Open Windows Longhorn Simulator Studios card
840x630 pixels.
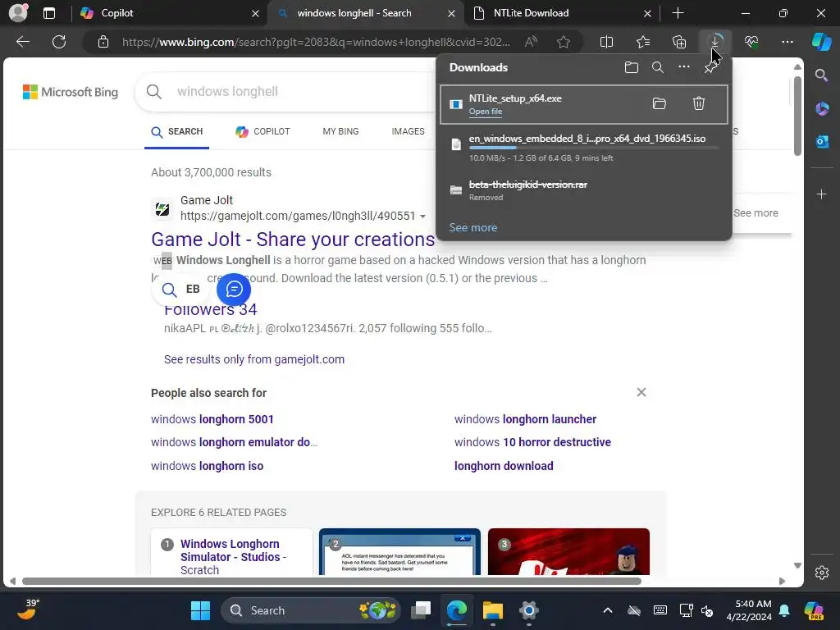click(232, 552)
